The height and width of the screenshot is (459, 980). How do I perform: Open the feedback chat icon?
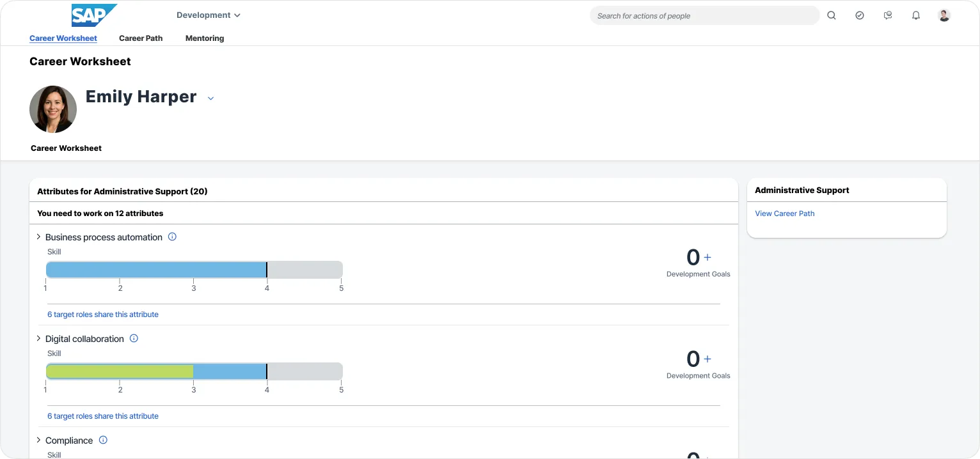(x=887, y=15)
